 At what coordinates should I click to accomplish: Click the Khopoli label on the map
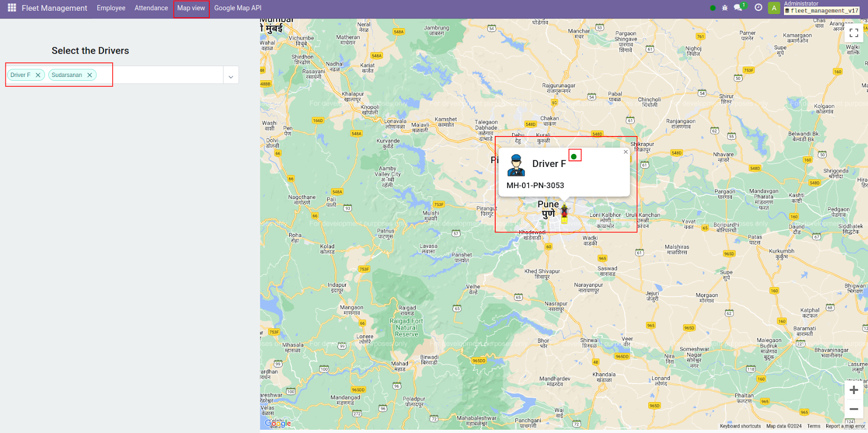tap(370, 109)
